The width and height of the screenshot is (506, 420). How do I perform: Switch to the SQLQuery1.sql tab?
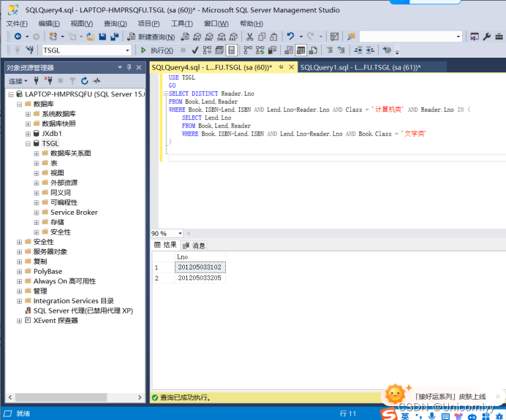coord(360,67)
